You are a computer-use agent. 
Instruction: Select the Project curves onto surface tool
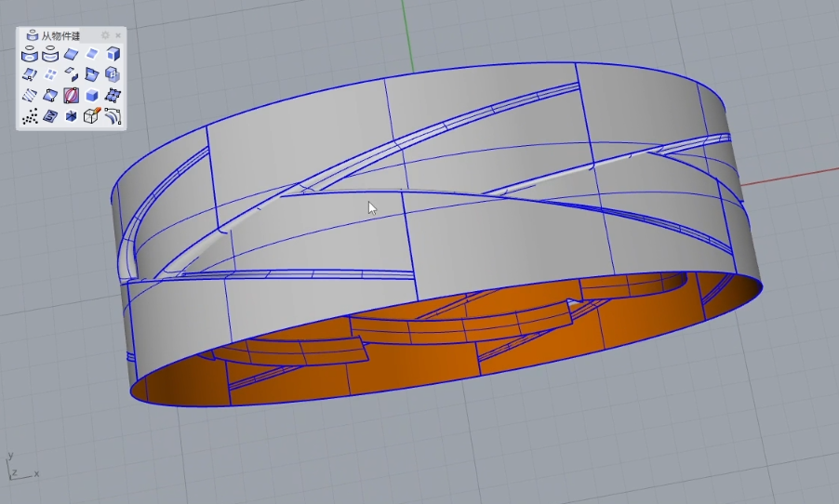coord(30,54)
